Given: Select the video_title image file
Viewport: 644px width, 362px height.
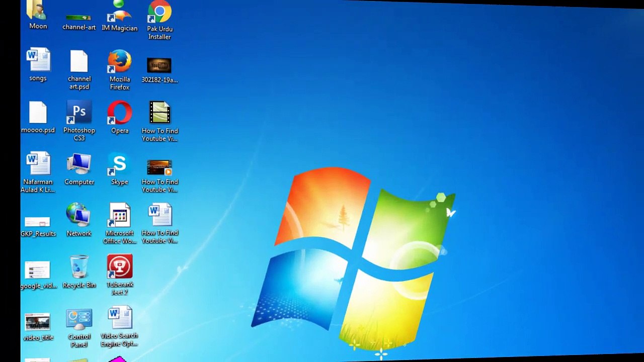Looking at the screenshot, I should 38,327.
